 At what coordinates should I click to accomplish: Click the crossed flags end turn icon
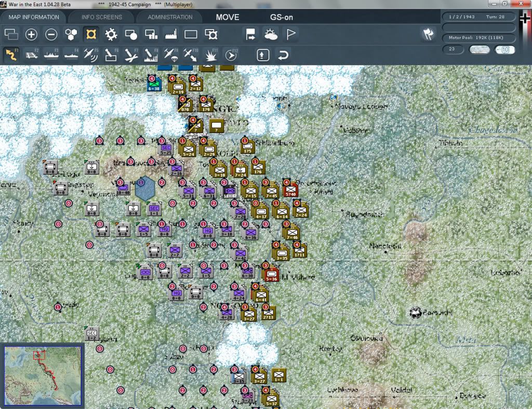point(428,34)
